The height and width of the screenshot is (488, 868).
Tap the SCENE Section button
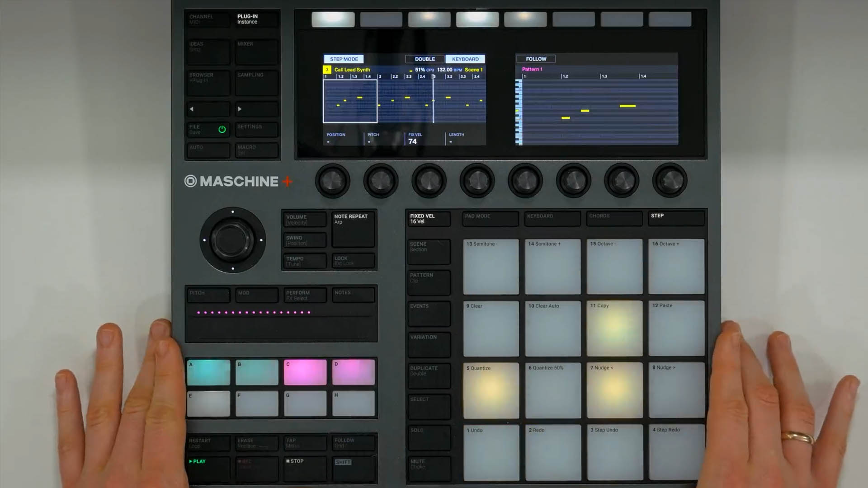[x=429, y=252]
